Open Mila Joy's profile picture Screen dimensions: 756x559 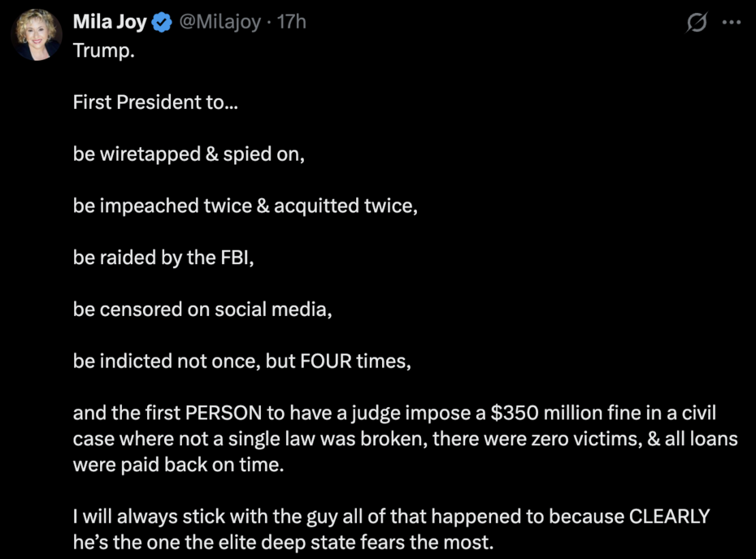[x=37, y=36]
